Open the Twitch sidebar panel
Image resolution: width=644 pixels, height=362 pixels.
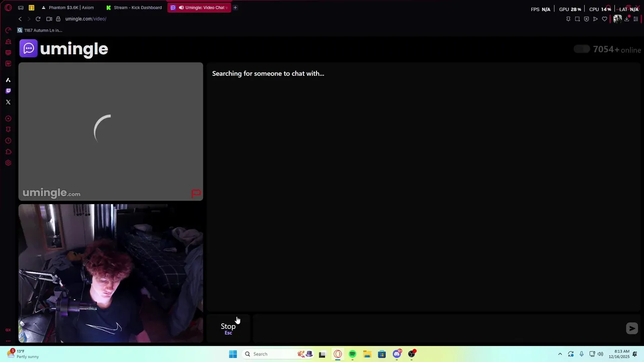coord(8,91)
